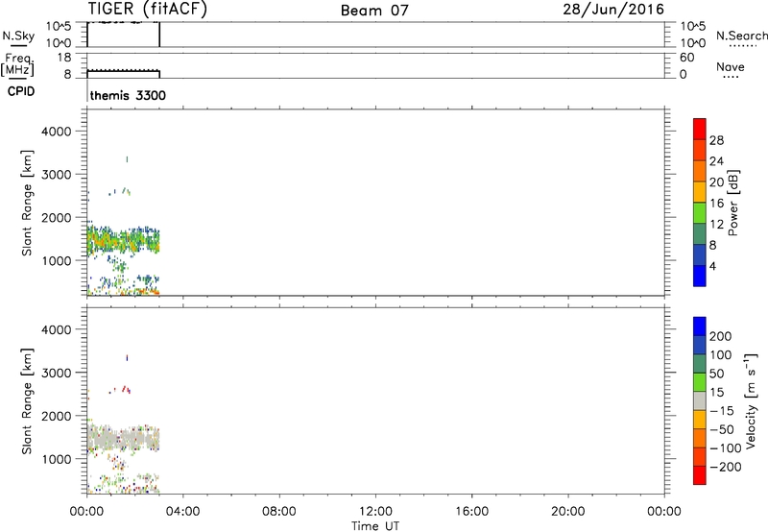The height and width of the screenshot is (532, 768).
Task: Click the 'N.Search' legend label
Action: click(x=741, y=36)
